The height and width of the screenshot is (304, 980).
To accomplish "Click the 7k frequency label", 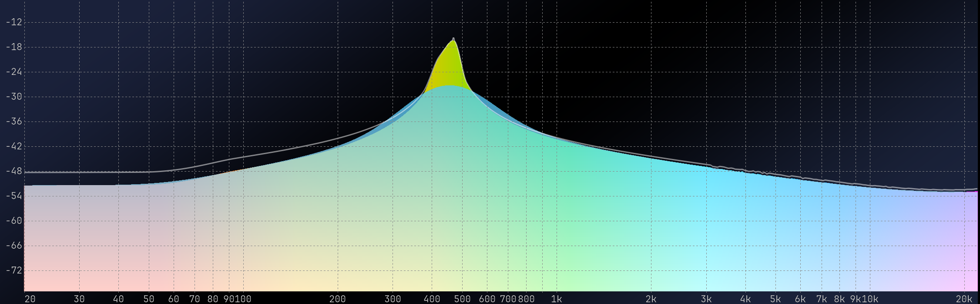I will 822,299.
